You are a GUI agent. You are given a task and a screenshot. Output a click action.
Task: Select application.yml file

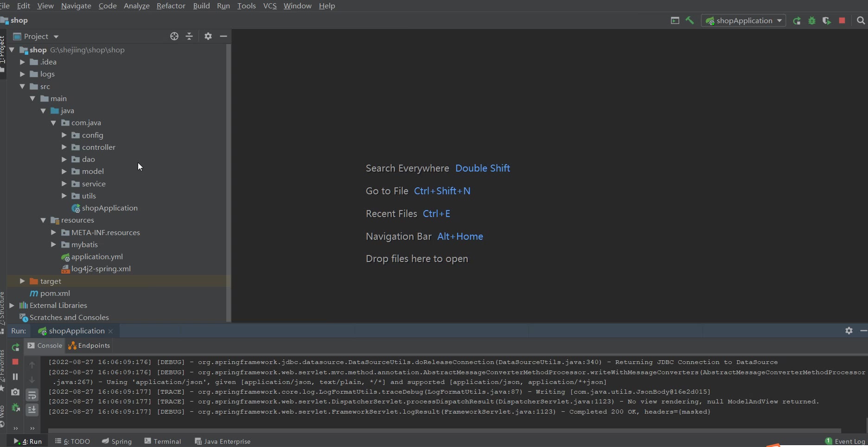92,257
